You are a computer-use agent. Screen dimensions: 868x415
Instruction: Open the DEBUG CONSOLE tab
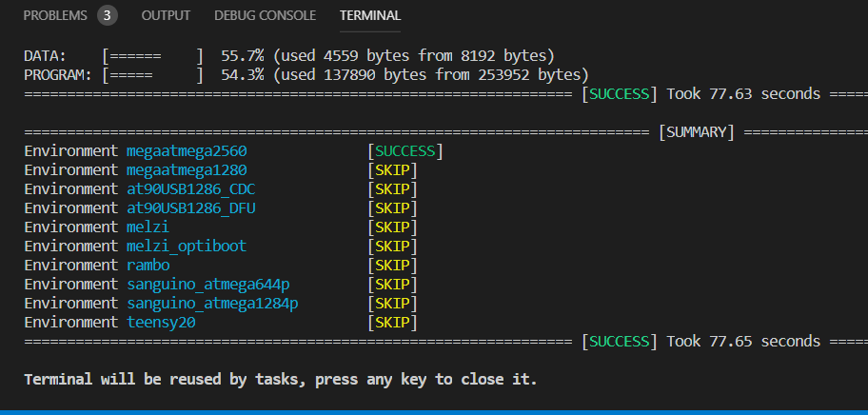pyautogui.click(x=266, y=15)
